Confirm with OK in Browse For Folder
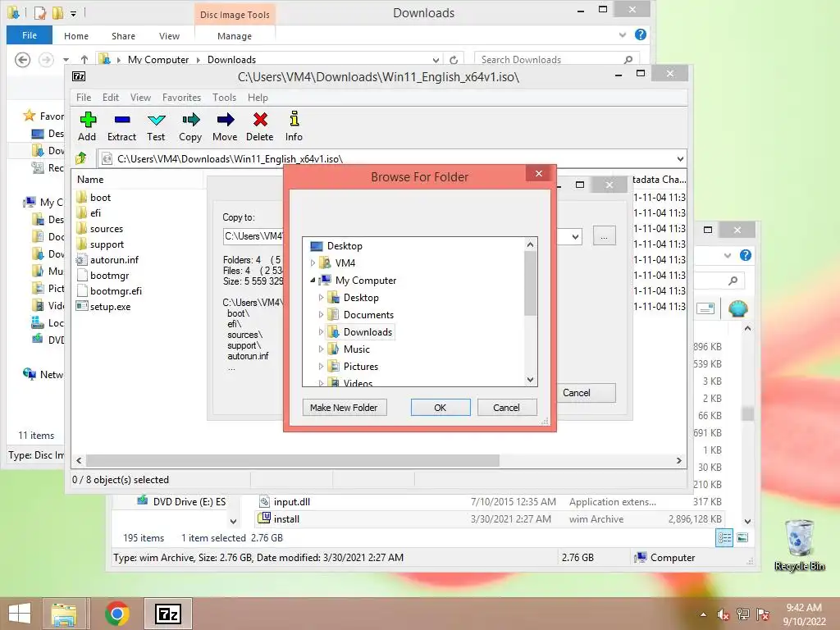 click(x=441, y=408)
